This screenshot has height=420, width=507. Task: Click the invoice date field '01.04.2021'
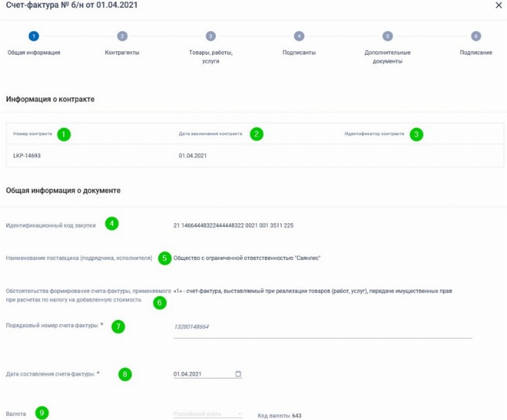201,374
